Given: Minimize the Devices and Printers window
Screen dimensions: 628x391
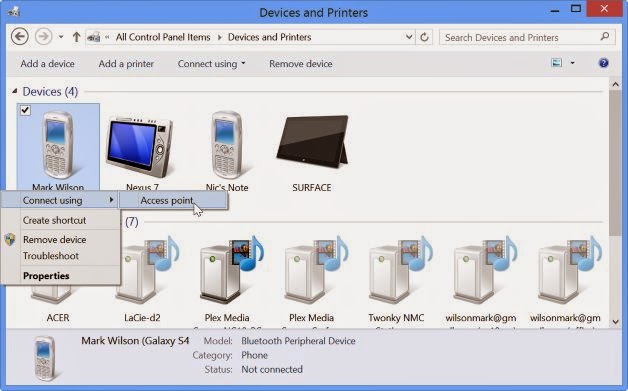Looking at the screenshot, I should coord(555,10).
